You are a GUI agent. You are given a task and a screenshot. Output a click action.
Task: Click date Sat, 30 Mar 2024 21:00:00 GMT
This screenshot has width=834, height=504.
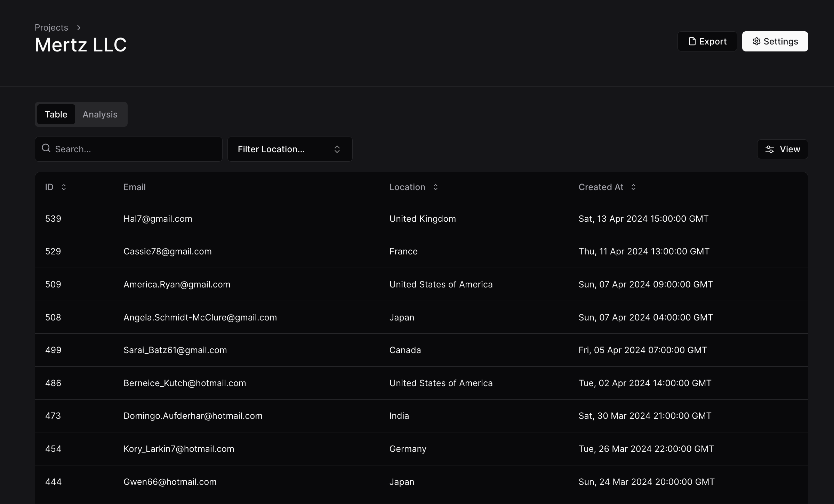click(x=645, y=416)
